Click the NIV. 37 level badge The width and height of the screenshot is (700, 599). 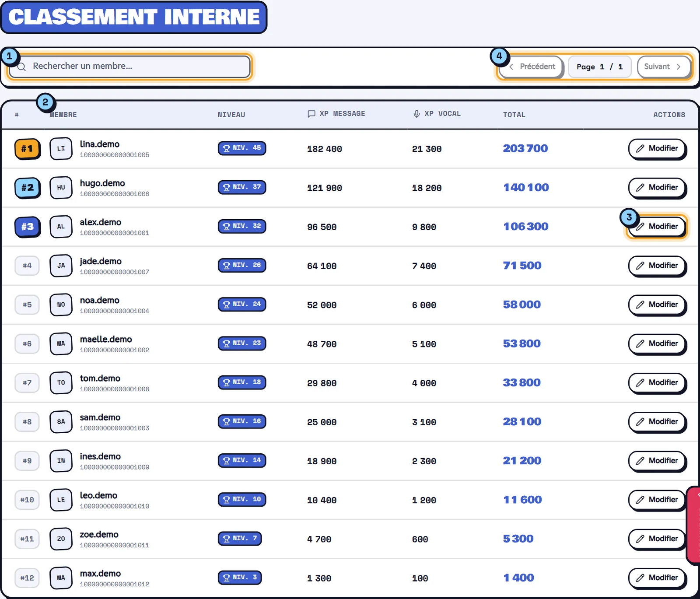(x=242, y=187)
